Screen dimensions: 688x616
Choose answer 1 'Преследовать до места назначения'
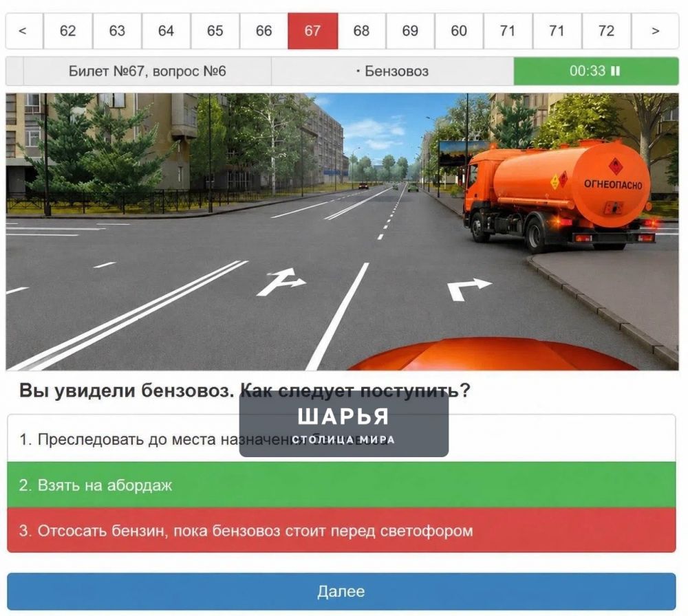pos(341,439)
